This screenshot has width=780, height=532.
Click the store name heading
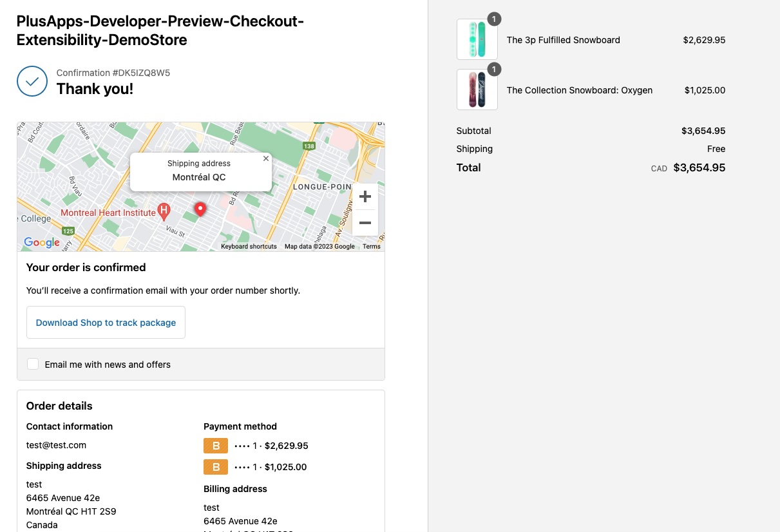coord(160,30)
